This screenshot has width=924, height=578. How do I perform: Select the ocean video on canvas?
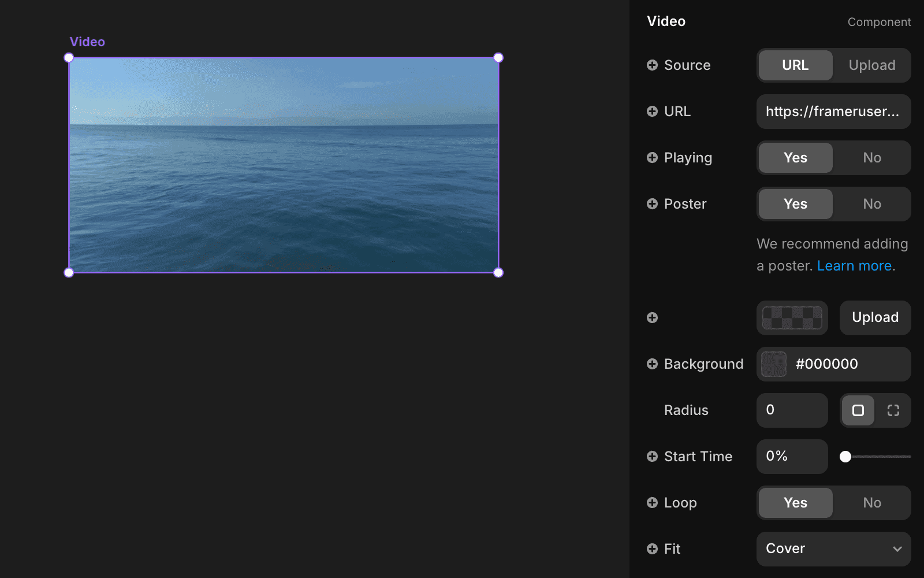[284, 165]
